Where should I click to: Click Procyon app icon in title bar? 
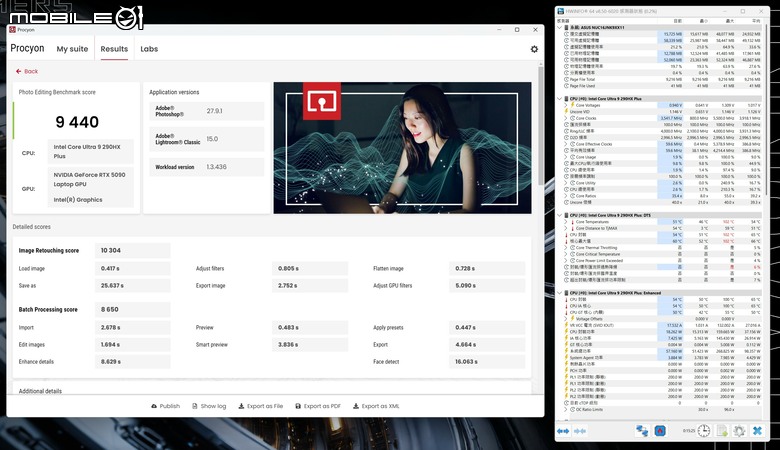tap(12, 30)
